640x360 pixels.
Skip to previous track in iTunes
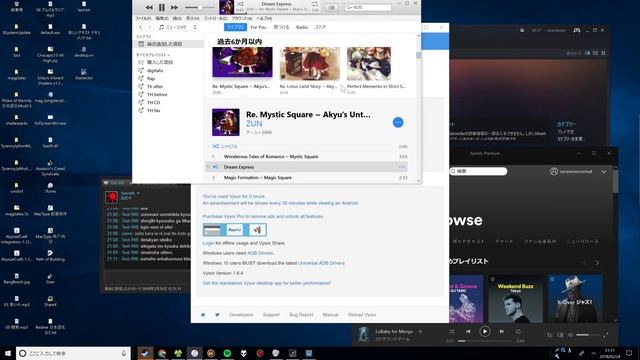pyautogui.click(x=149, y=7)
